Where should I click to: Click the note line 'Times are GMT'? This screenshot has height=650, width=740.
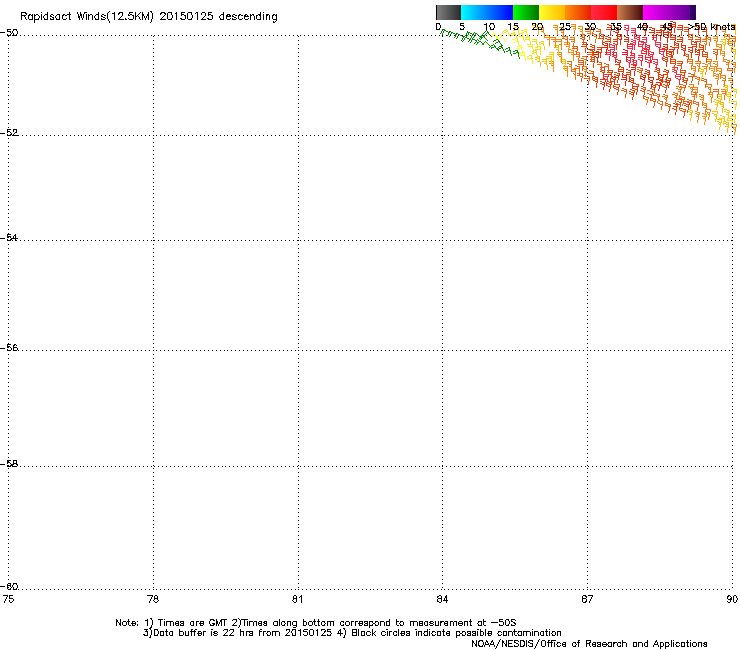click(192, 623)
